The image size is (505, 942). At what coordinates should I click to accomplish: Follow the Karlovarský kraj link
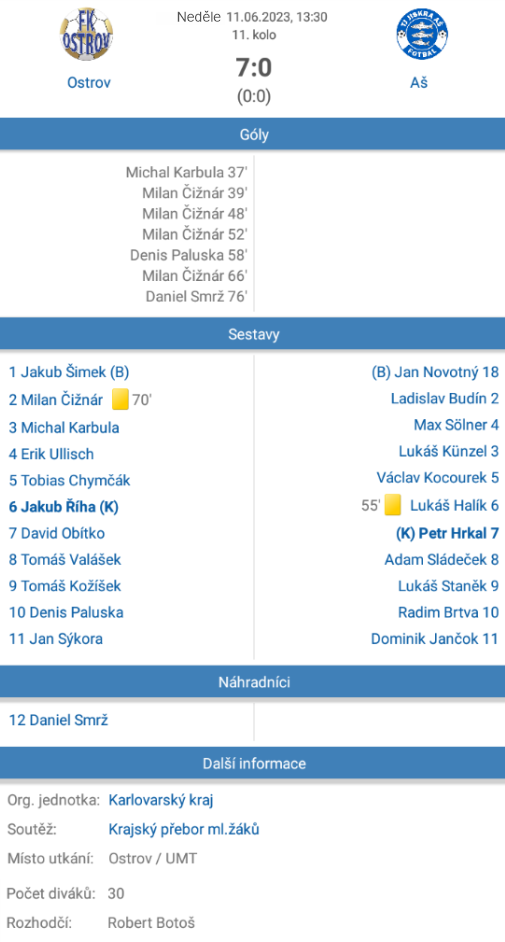tap(161, 800)
